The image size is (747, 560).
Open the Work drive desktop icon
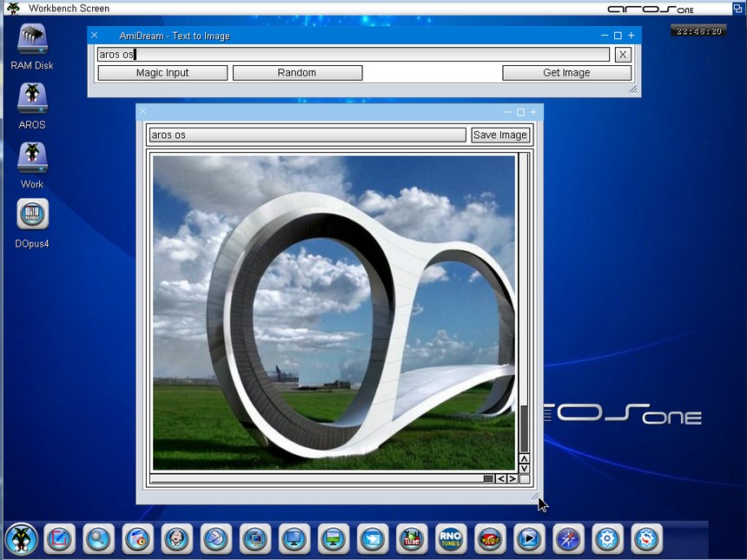point(32,158)
